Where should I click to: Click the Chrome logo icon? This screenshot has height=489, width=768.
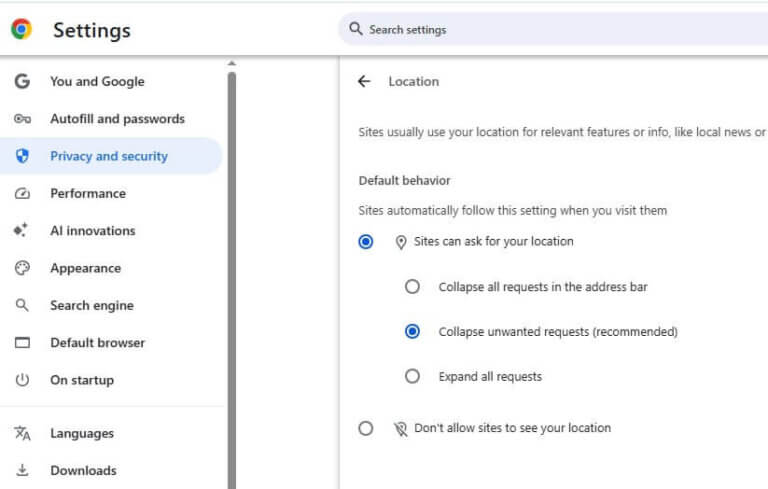pyautogui.click(x=22, y=29)
